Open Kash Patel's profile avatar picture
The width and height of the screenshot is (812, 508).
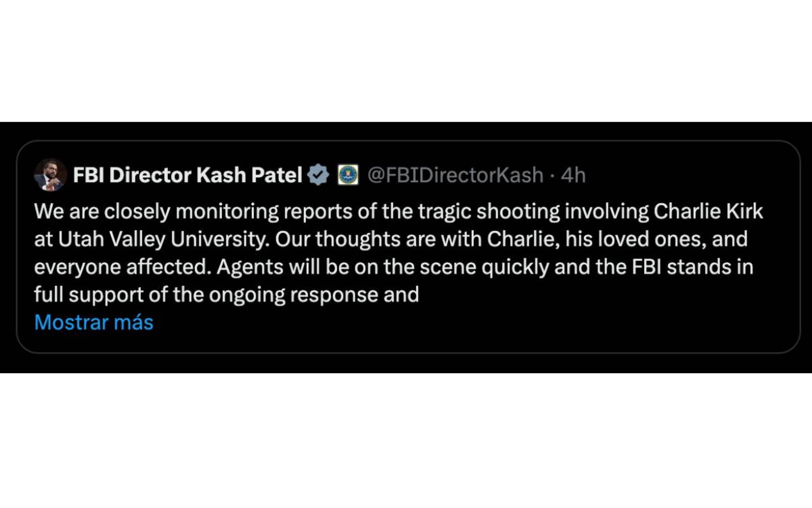click(x=50, y=175)
